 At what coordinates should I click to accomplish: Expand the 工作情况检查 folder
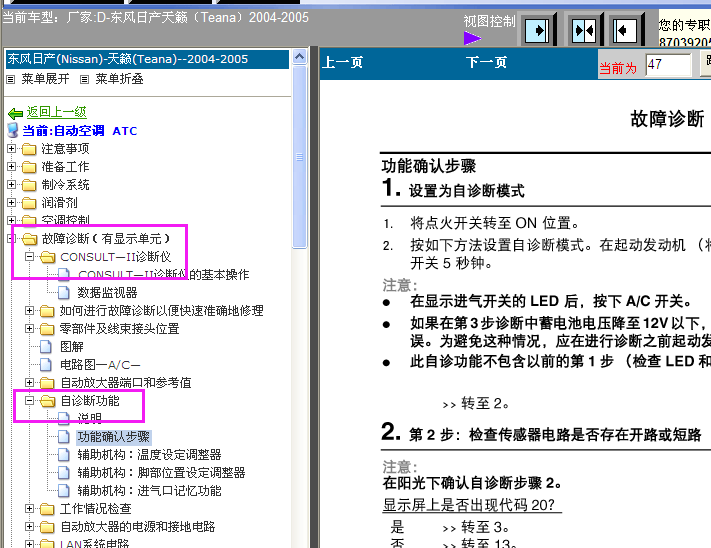tap(29, 509)
